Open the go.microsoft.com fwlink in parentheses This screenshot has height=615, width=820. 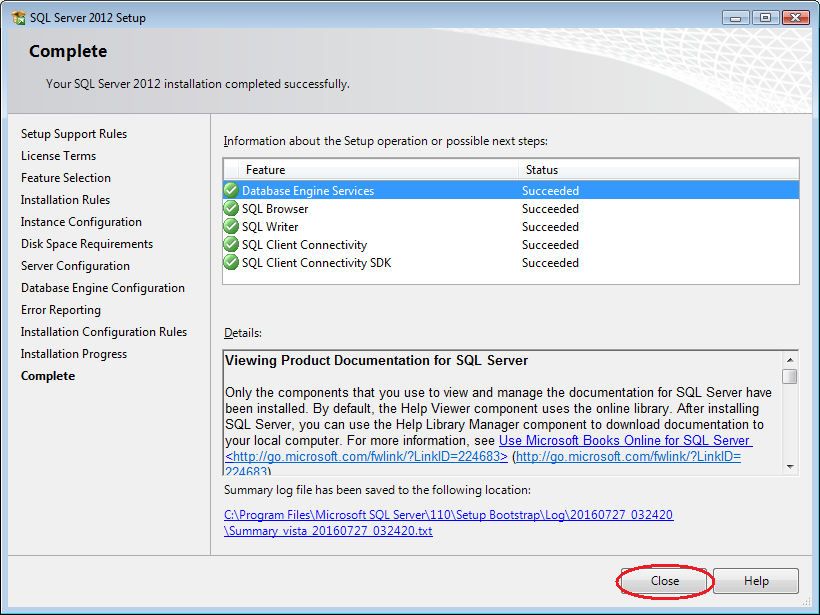pyautogui.click(x=628, y=457)
